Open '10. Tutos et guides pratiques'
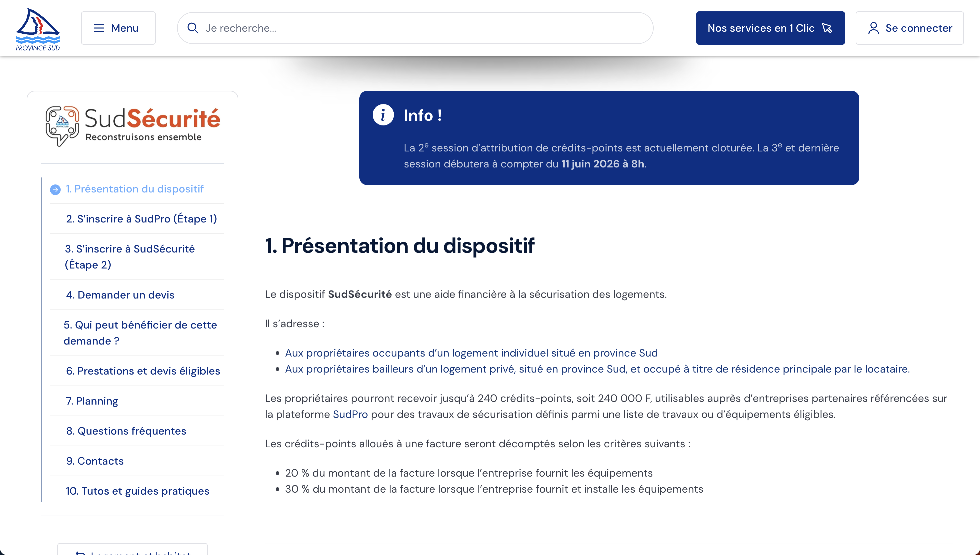The image size is (980, 555). click(x=137, y=491)
